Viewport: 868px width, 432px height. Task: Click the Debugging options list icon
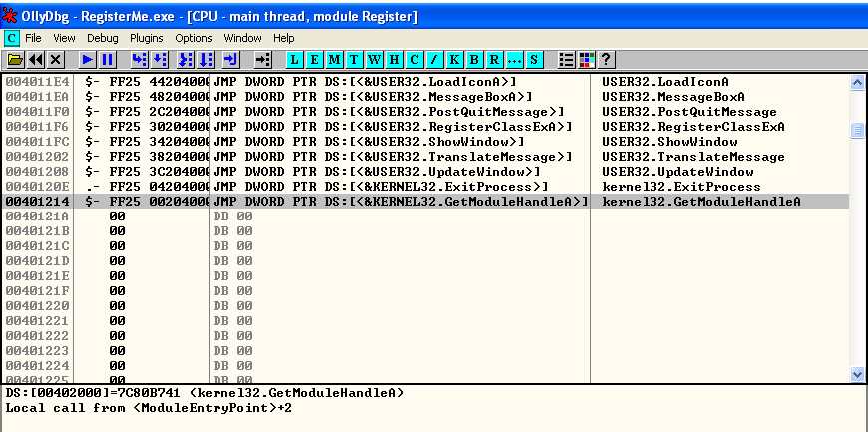point(566,59)
